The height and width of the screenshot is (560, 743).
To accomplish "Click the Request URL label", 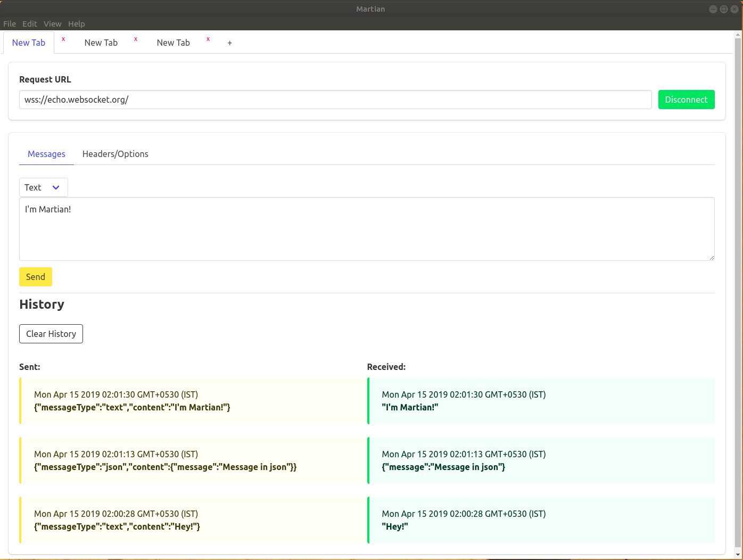I will pos(45,79).
